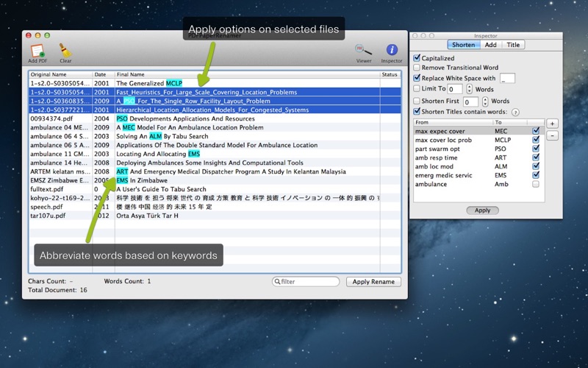Select Applications Of The Double Standard Model row

215,145
